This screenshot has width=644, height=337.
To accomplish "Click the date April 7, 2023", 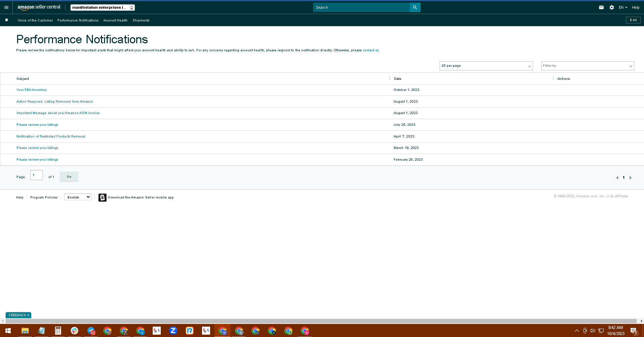I will click(x=404, y=136).
